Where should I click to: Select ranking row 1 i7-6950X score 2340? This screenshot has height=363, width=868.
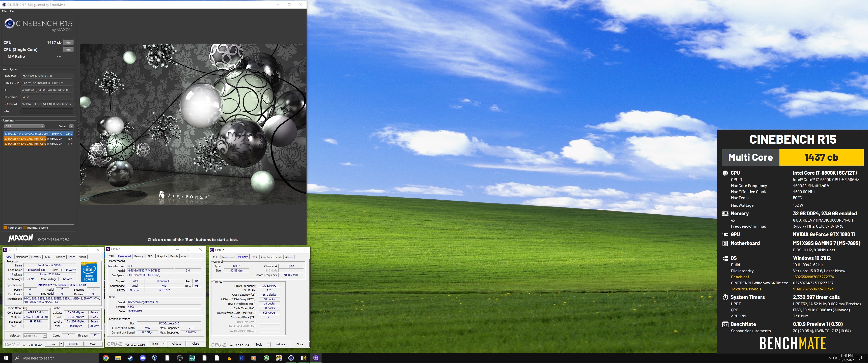click(x=38, y=134)
